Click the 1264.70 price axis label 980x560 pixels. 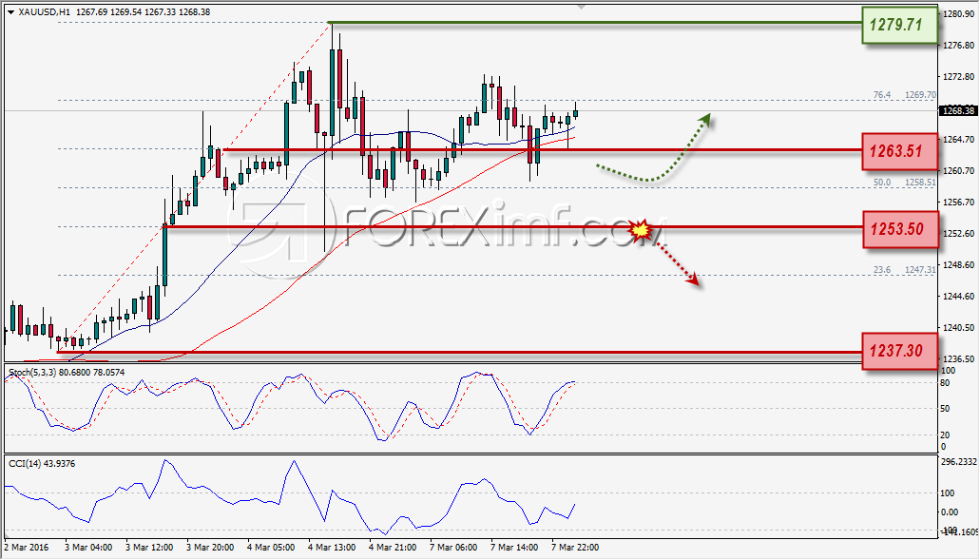click(x=958, y=140)
